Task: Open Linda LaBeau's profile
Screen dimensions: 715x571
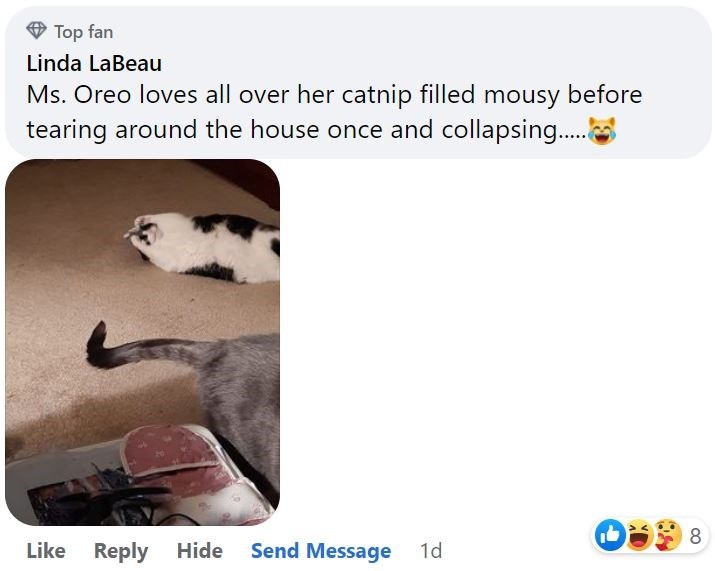Action: 94,63
